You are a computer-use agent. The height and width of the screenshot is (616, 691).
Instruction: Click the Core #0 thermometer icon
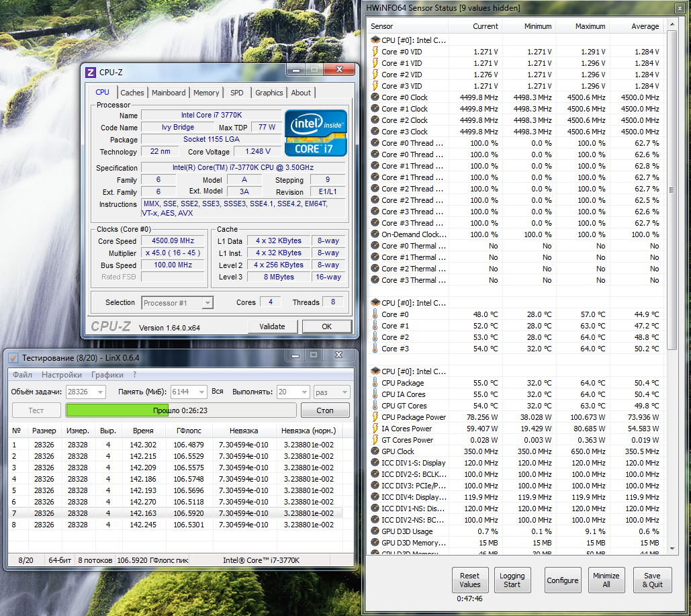click(375, 314)
